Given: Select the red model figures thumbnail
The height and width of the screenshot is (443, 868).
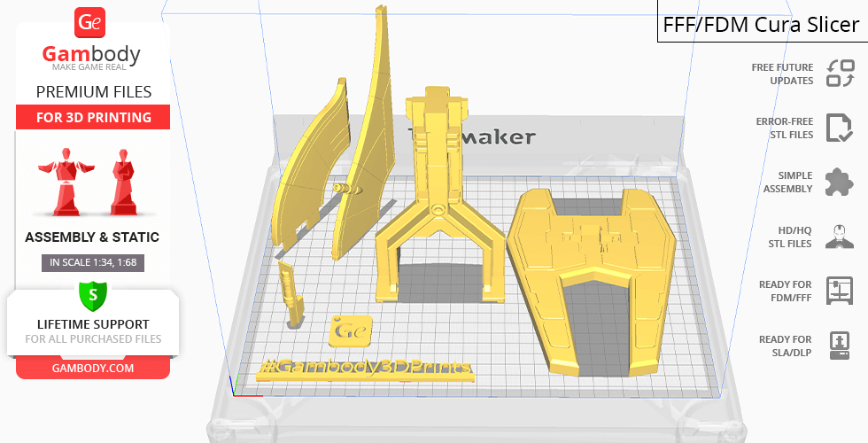Looking at the screenshot, I should tap(92, 181).
